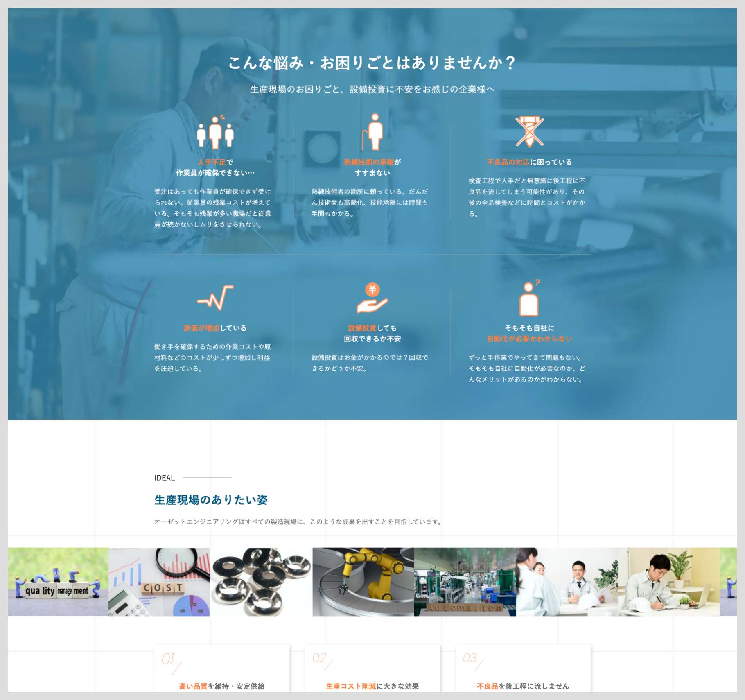Click the elderly person with cane icon
The width and height of the screenshot is (745, 700).
pyautogui.click(x=372, y=132)
